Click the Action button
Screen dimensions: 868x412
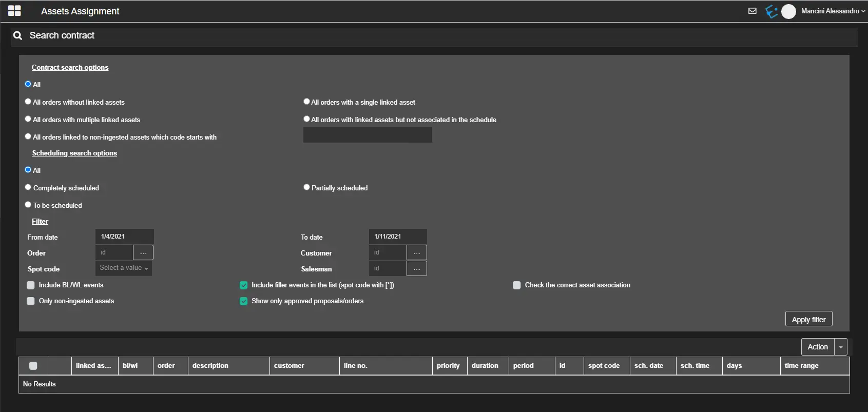[818, 347]
